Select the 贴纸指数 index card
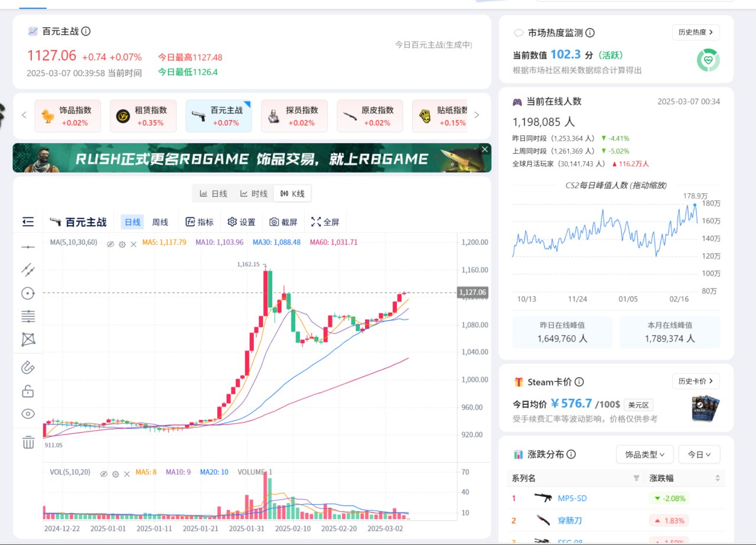This screenshot has width=756, height=545. tap(439, 116)
